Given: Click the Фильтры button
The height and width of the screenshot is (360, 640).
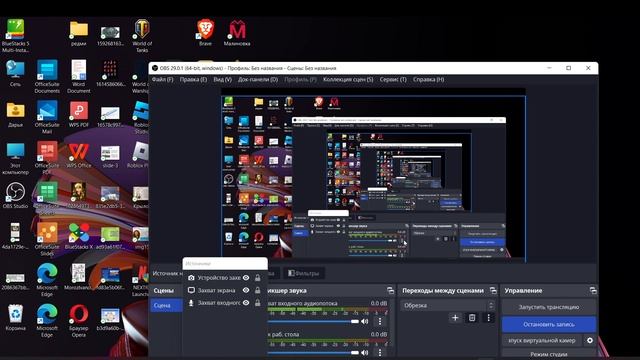Looking at the screenshot, I should pyautogui.click(x=304, y=273).
